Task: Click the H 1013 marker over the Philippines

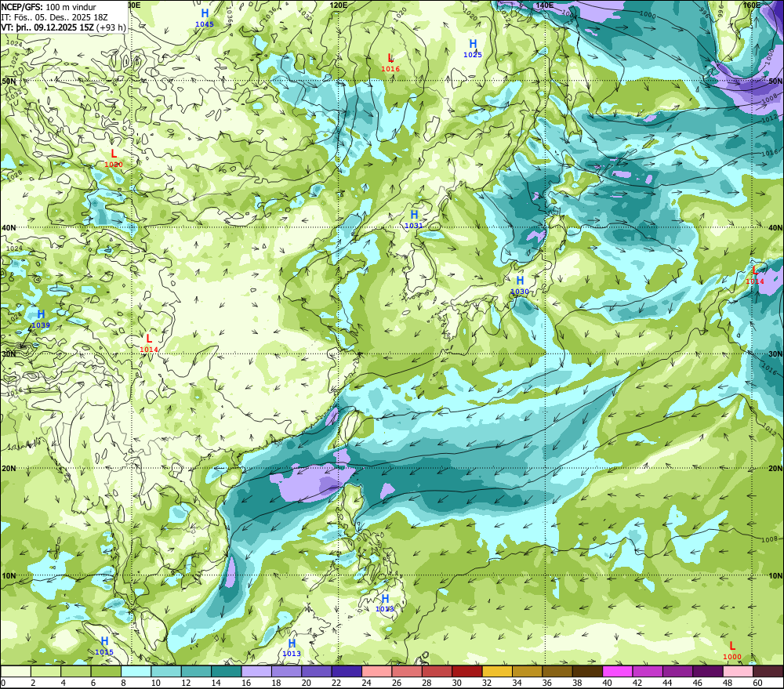Action: (x=385, y=603)
